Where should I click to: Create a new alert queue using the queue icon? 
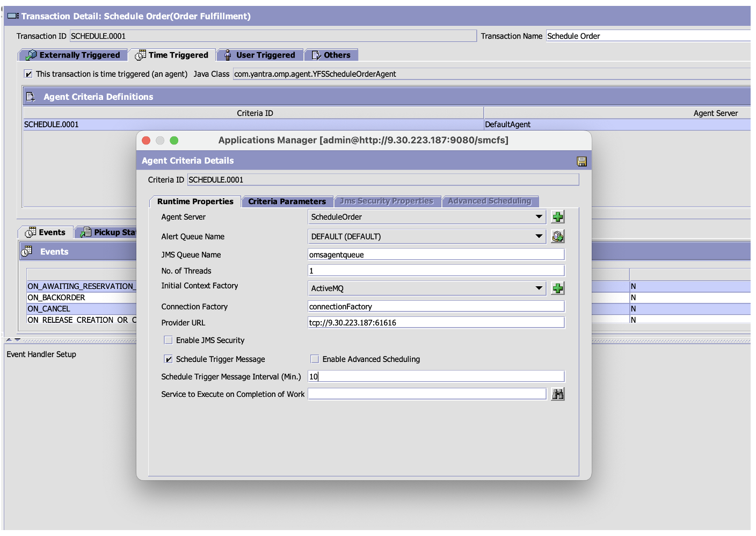pyautogui.click(x=557, y=236)
